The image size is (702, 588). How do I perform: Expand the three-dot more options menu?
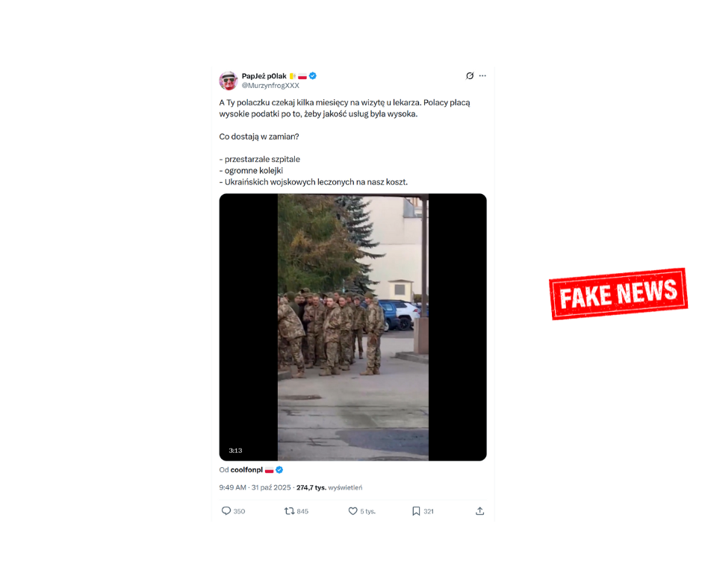pos(482,75)
